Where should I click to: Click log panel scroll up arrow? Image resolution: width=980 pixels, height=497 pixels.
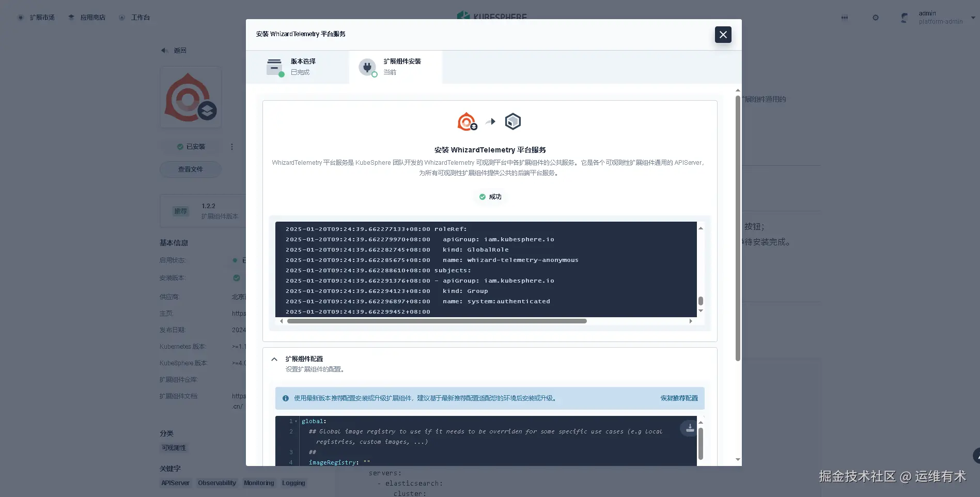point(701,228)
